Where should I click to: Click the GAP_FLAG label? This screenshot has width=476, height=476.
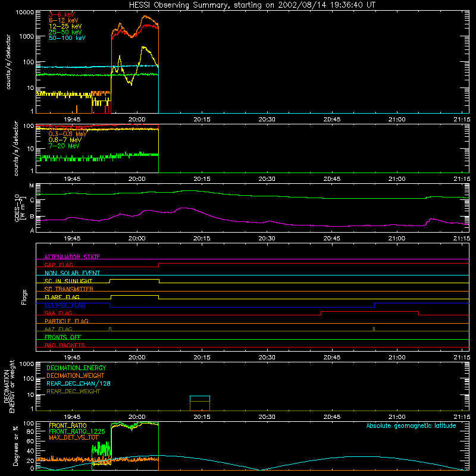pyautogui.click(x=58, y=265)
